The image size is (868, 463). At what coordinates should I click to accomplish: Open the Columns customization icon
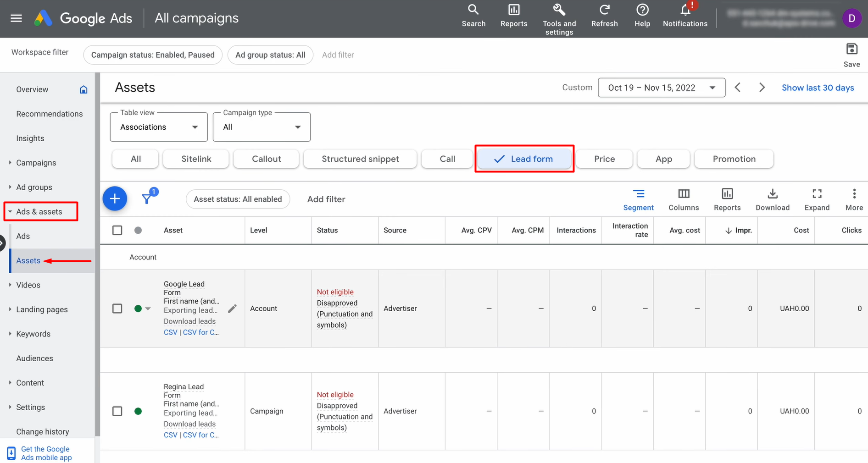(x=683, y=194)
